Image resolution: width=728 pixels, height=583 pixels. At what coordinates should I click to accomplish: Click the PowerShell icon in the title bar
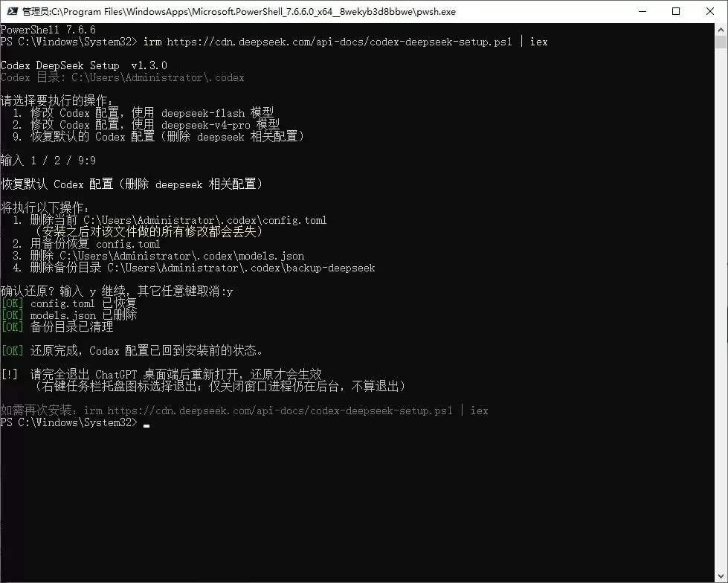[13, 12]
